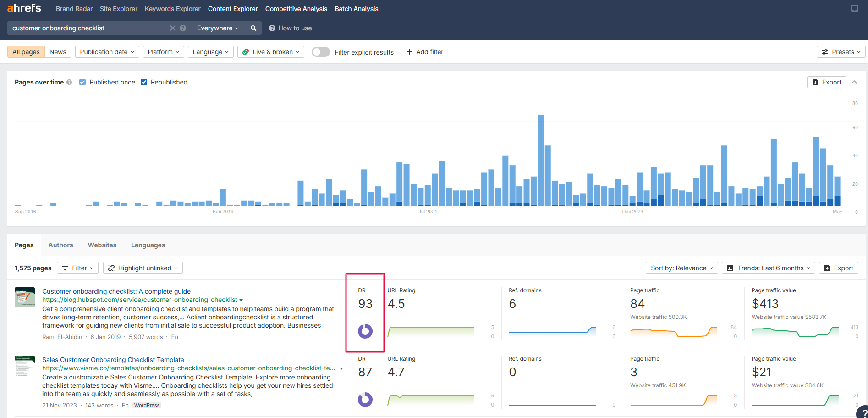Open the Publication date dropdown
The image size is (868, 418).
[107, 52]
